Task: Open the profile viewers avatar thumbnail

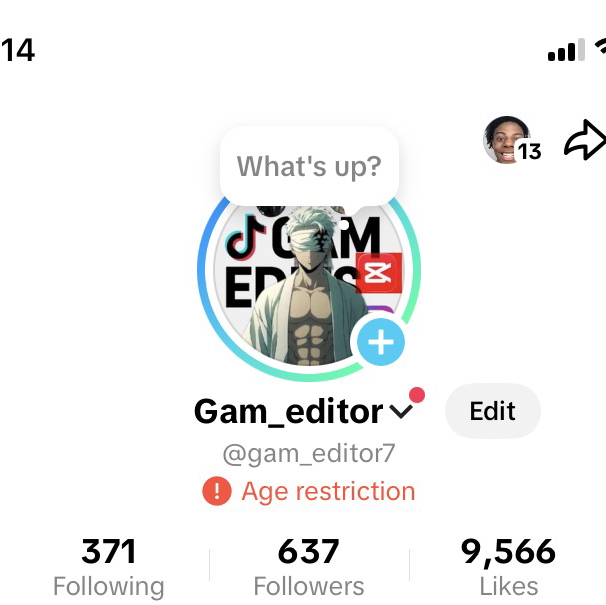Action: pos(506,140)
